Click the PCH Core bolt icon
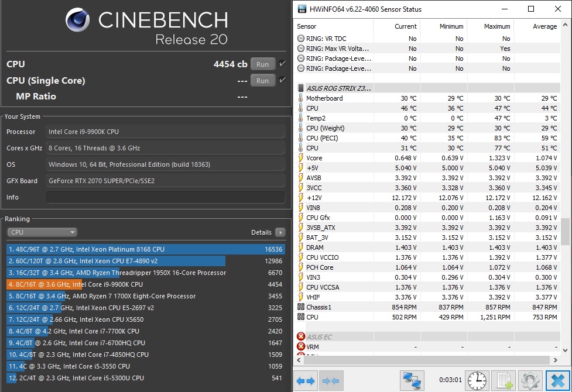 (x=301, y=267)
